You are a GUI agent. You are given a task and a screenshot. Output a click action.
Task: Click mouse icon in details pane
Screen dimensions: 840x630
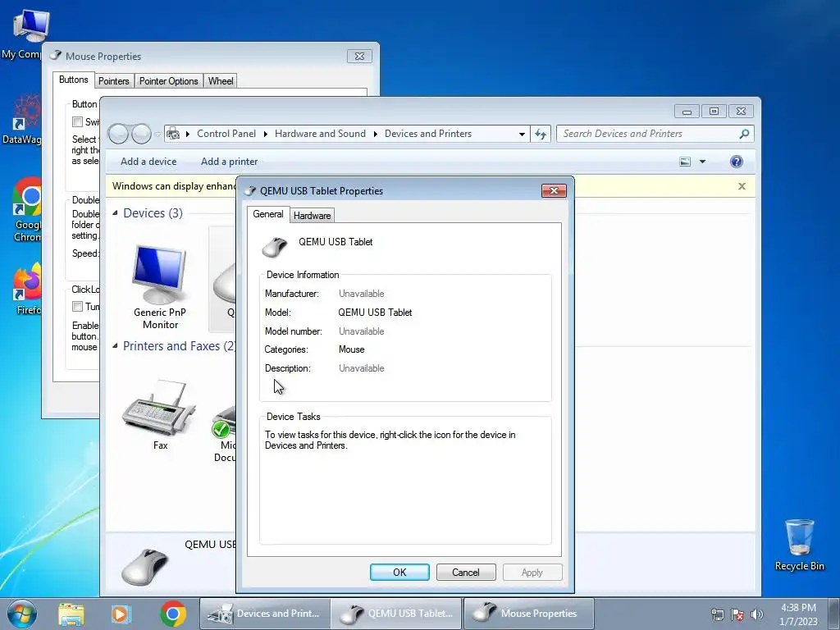[x=144, y=567]
